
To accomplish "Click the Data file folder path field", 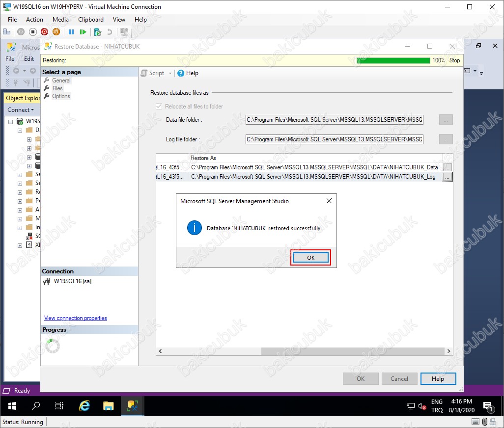I will [335, 120].
